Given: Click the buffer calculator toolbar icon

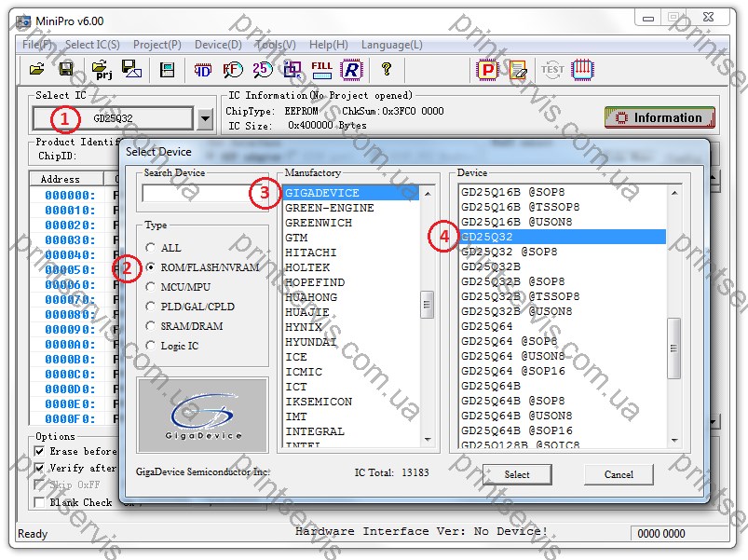Looking at the screenshot, I should coord(167,70).
